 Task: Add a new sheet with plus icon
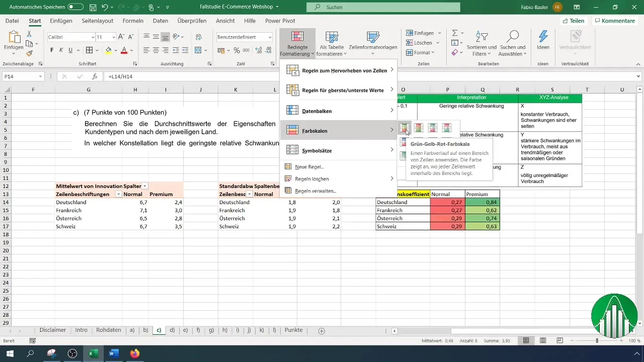pyautogui.click(x=321, y=331)
